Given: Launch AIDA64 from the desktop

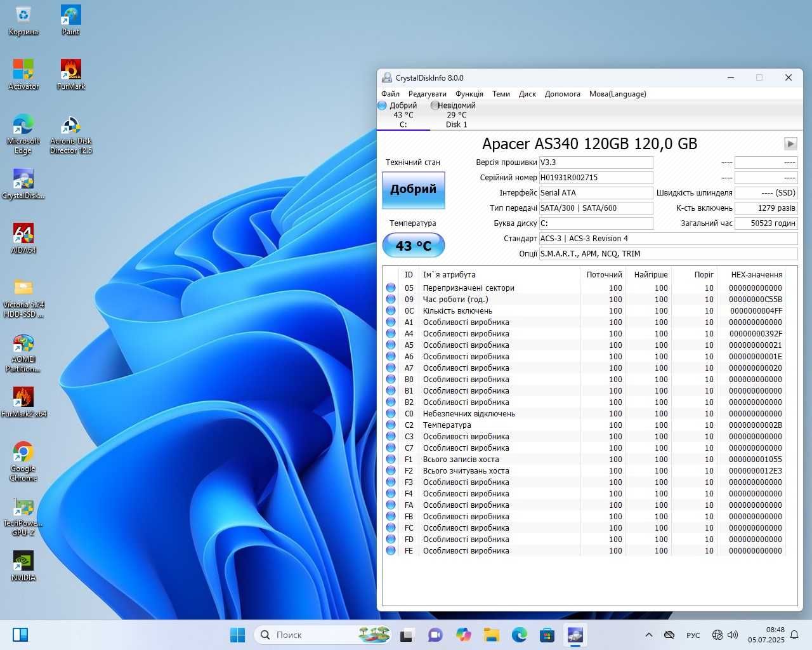Looking at the screenshot, I should click(23, 239).
